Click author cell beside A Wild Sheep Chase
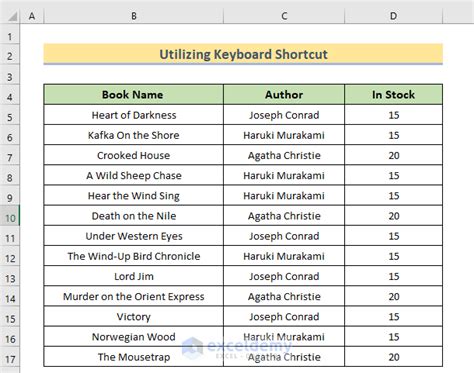This screenshot has width=474, height=373. pyautogui.click(x=284, y=175)
